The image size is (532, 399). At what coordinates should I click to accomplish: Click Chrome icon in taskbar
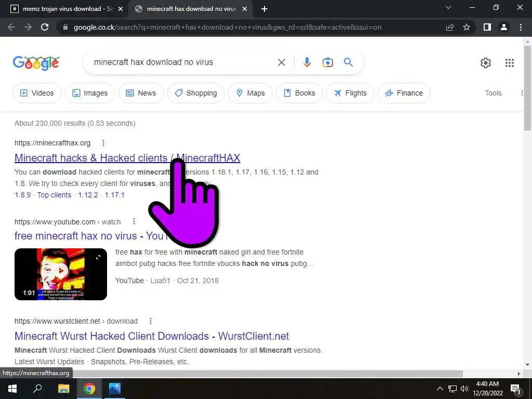click(89, 389)
